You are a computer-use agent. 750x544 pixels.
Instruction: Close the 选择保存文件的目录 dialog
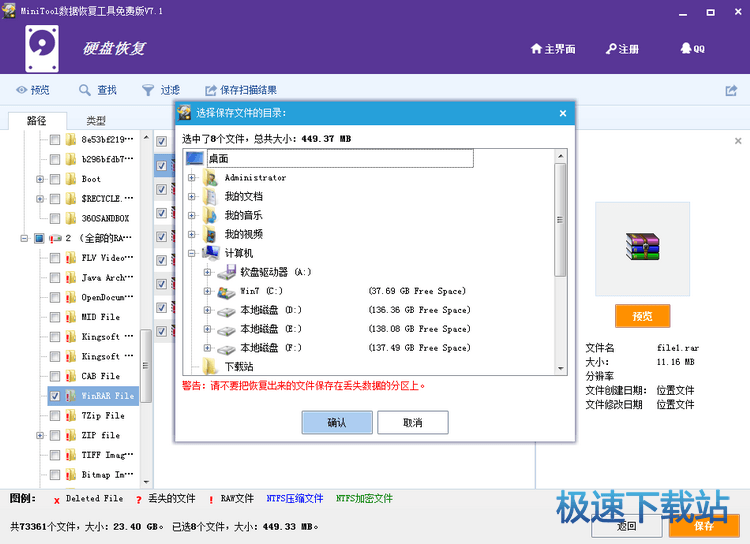click(563, 113)
